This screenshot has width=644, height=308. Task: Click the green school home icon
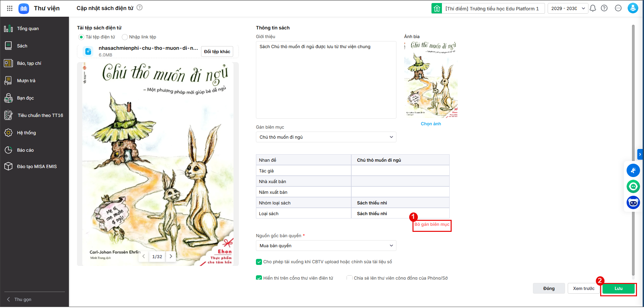click(437, 8)
